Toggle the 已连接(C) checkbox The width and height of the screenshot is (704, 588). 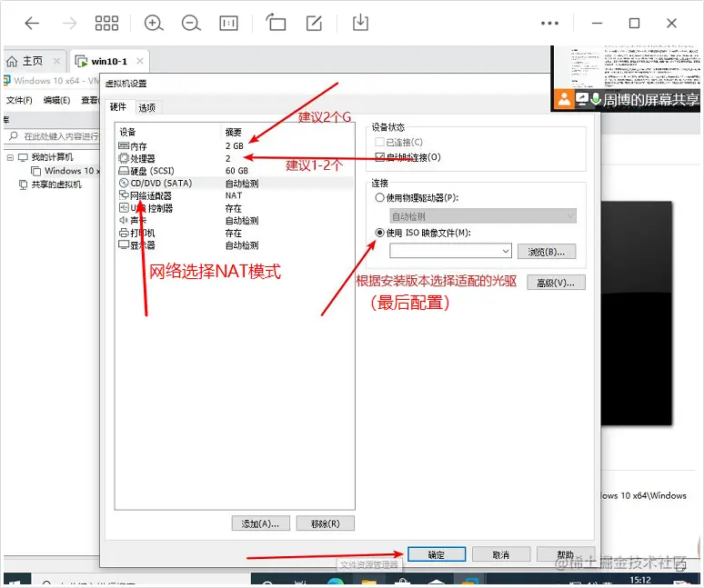[x=380, y=142]
